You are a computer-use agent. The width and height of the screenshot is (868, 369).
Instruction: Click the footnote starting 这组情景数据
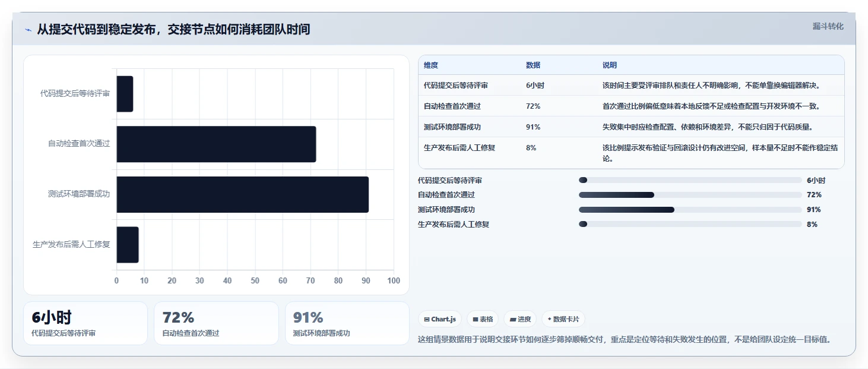(624, 340)
